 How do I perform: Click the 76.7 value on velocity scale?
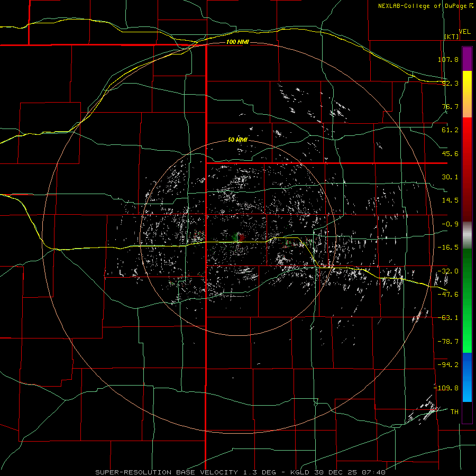450,106
